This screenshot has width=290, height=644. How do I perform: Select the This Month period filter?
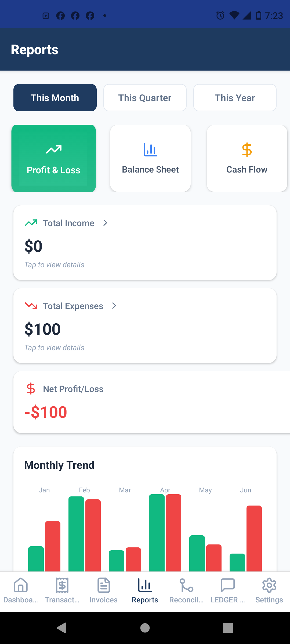point(55,98)
